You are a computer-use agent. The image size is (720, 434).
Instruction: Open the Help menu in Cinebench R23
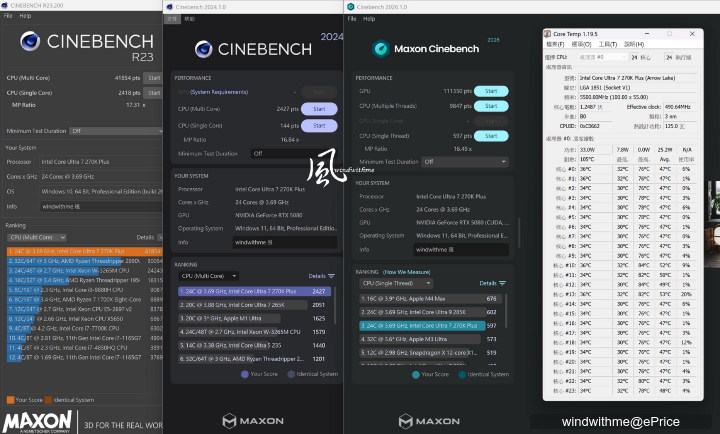tap(25, 16)
